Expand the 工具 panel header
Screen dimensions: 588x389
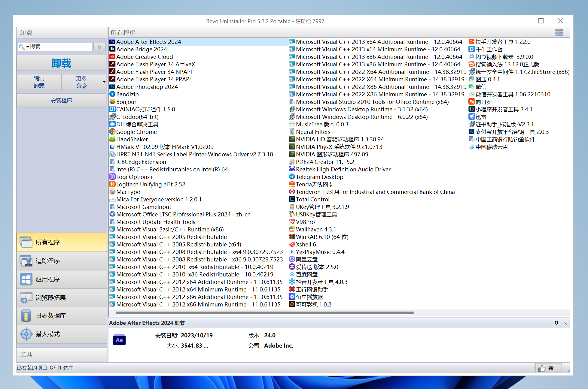[x=62, y=354]
